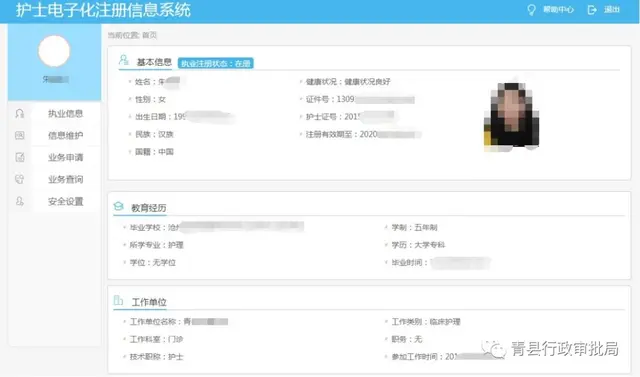Click the logout arrow icon in header
The height and width of the screenshot is (377, 640).
[x=592, y=9]
